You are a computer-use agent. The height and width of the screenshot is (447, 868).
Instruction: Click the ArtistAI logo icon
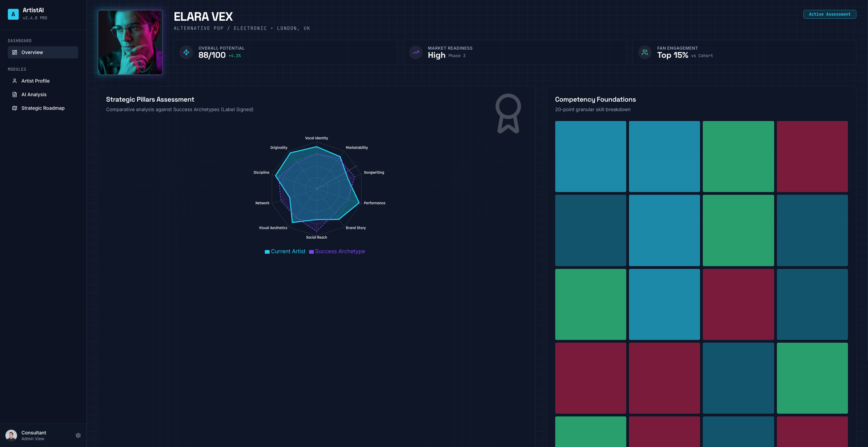tap(13, 14)
